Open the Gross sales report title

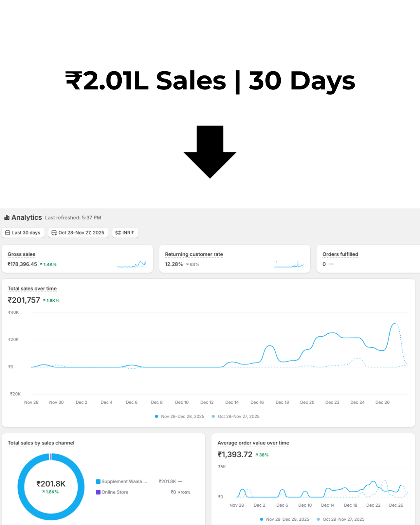coord(21,254)
